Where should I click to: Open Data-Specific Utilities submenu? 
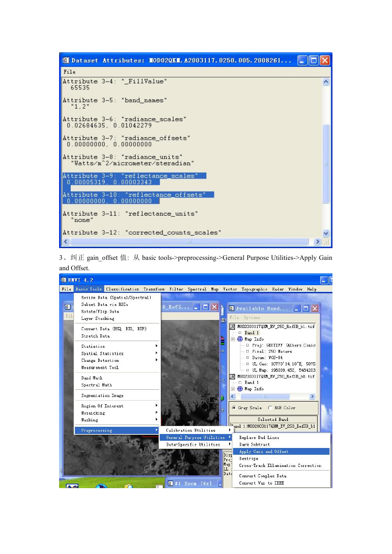[196, 444]
